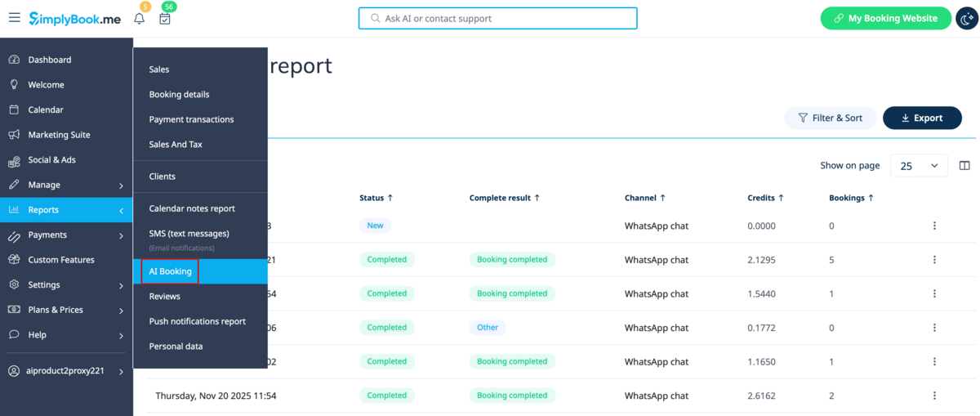The height and width of the screenshot is (416, 980).
Task: Click the SimplyBook.me logo
Action: 74,18
